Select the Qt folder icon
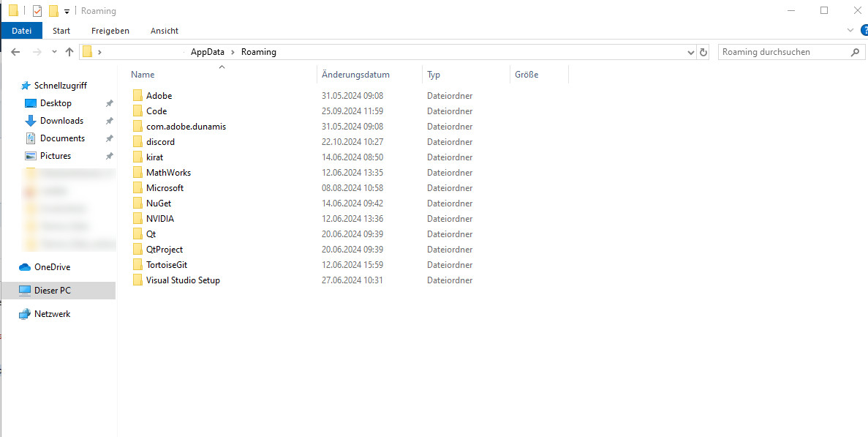 (x=137, y=234)
